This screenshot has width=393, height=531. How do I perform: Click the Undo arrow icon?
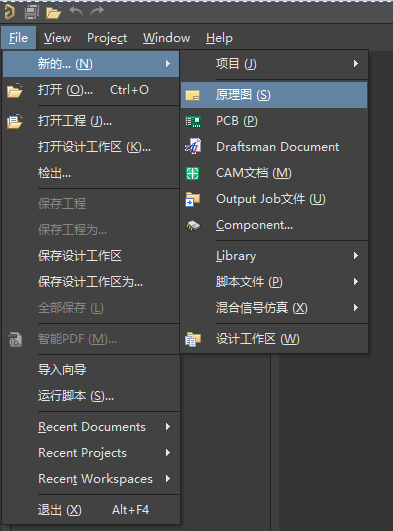[x=76, y=11]
